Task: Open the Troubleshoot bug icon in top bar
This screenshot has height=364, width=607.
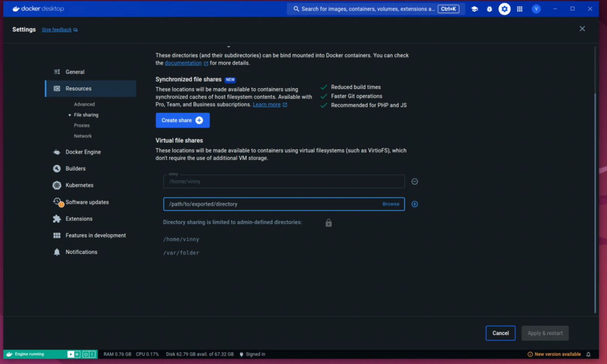Action: click(x=489, y=9)
